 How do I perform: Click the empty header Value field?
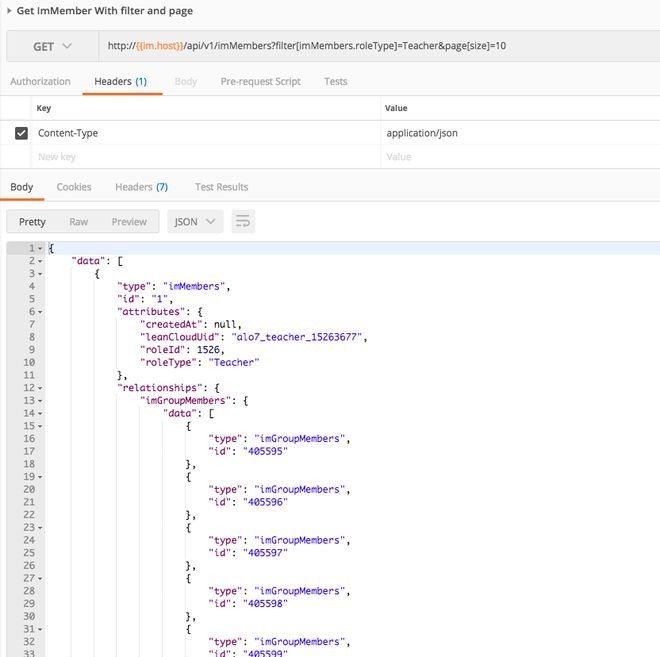coord(520,157)
